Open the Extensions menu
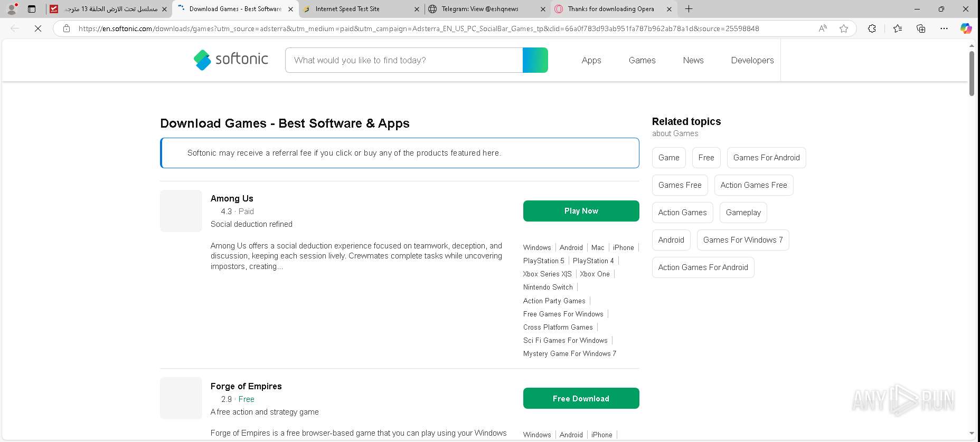980x442 pixels. click(872, 28)
